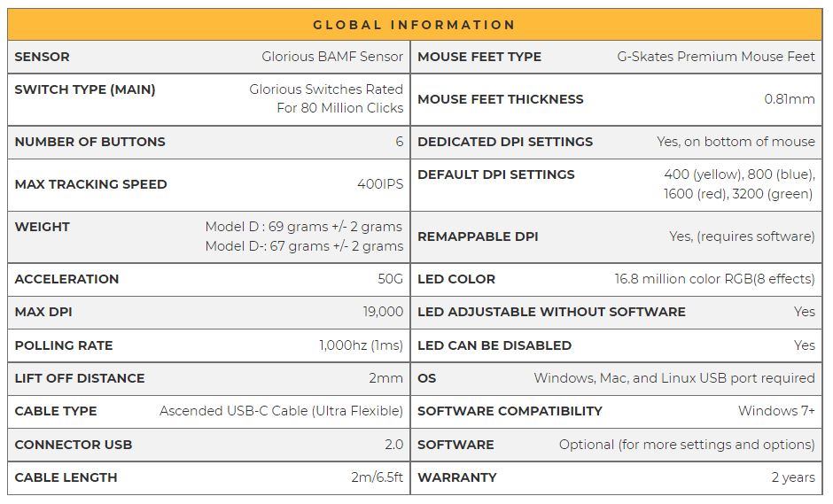Screen dimensions: 833x504
Task: Click Windows, Mac, and Linux USB port required
Action: click(x=674, y=378)
